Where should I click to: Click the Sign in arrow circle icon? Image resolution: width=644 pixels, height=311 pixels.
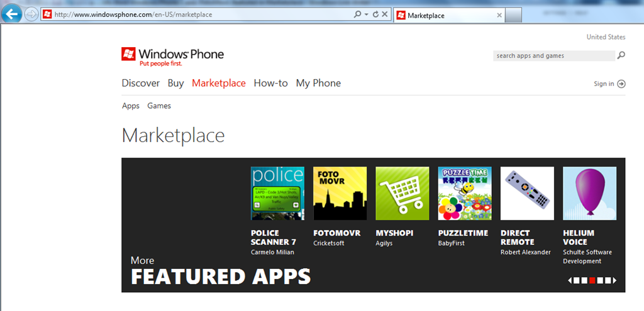pos(621,84)
